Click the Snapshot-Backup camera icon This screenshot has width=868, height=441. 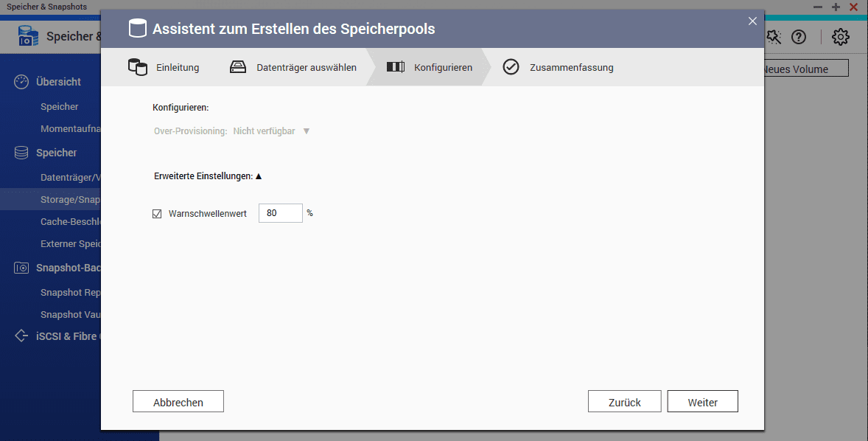pyautogui.click(x=21, y=268)
